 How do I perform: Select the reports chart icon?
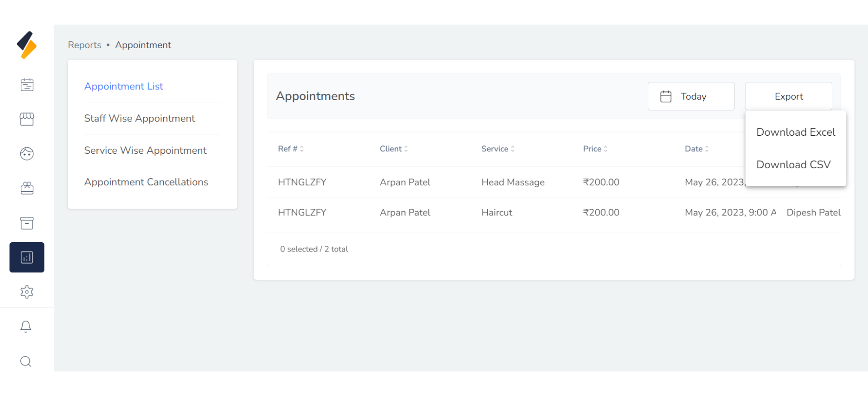(x=27, y=258)
